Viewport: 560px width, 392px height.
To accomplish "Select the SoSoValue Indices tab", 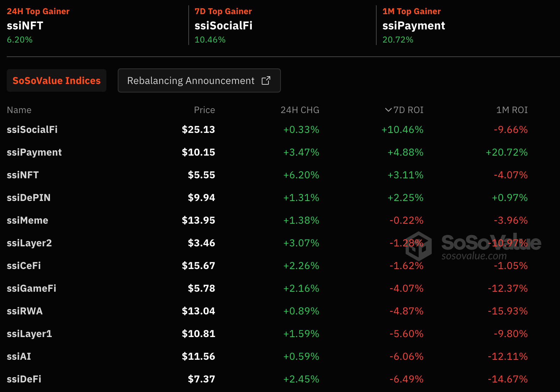I will click(57, 80).
